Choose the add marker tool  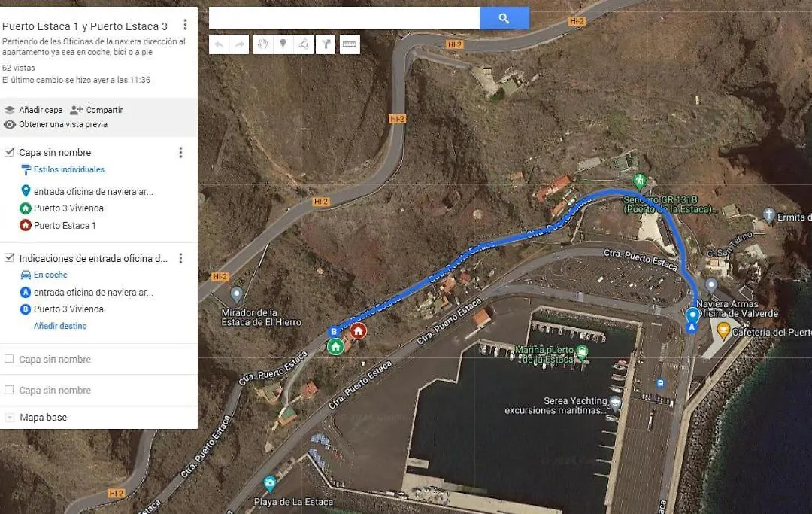coord(283,44)
